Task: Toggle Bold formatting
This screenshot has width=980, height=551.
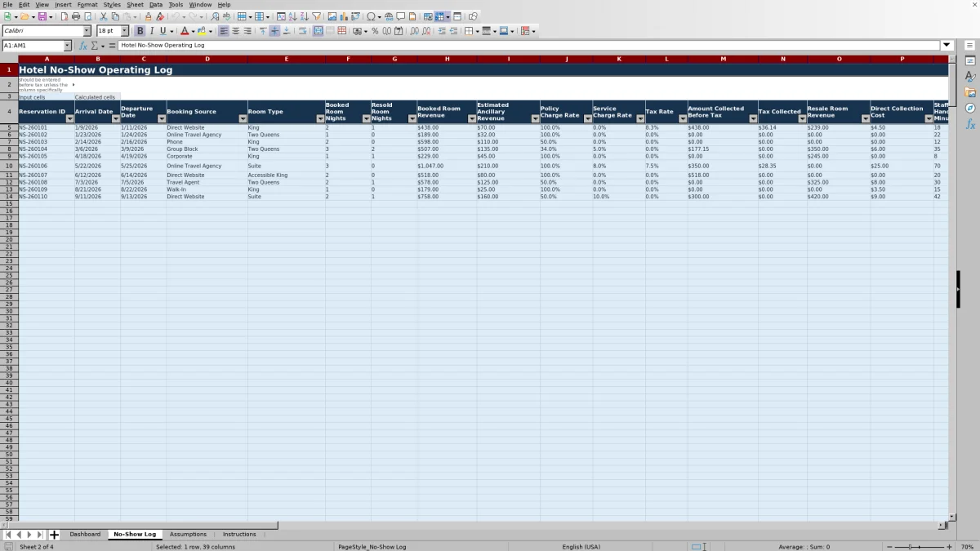Action: tap(140, 31)
